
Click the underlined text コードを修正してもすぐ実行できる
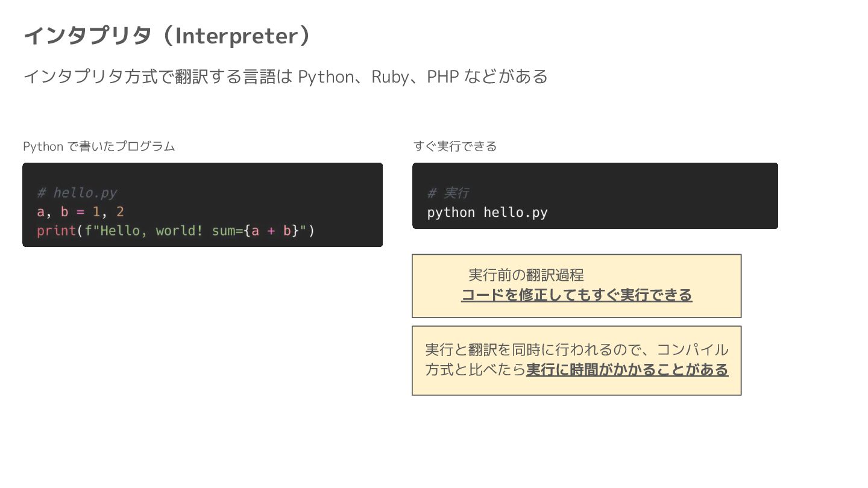577,295
